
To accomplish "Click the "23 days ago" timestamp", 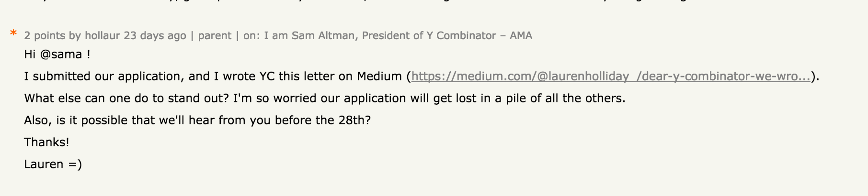I will tap(155, 36).
